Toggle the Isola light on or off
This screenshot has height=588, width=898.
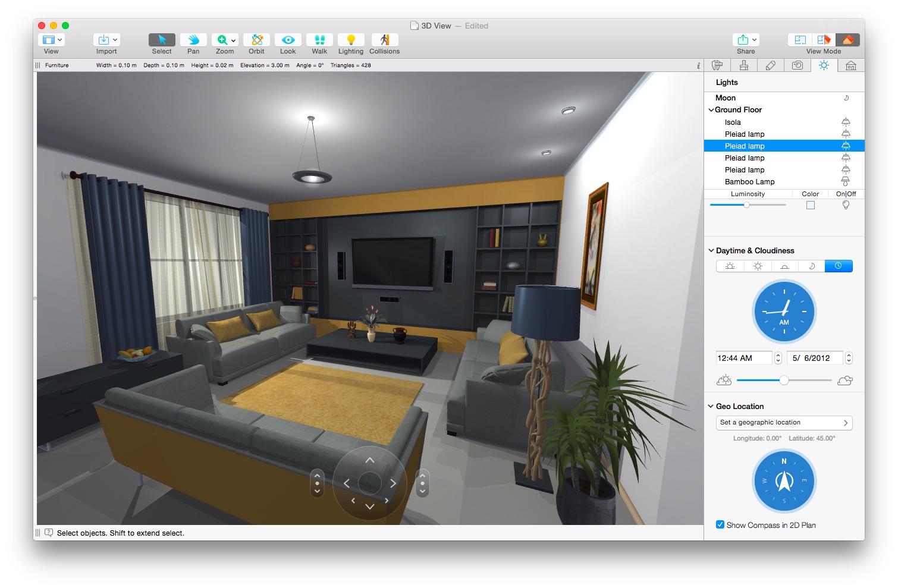click(x=845, y=122)
